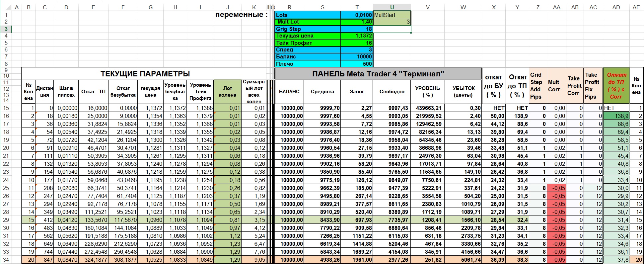Click the средства value 9999,70
Viewport: 644px width, 264px height.
322,108
